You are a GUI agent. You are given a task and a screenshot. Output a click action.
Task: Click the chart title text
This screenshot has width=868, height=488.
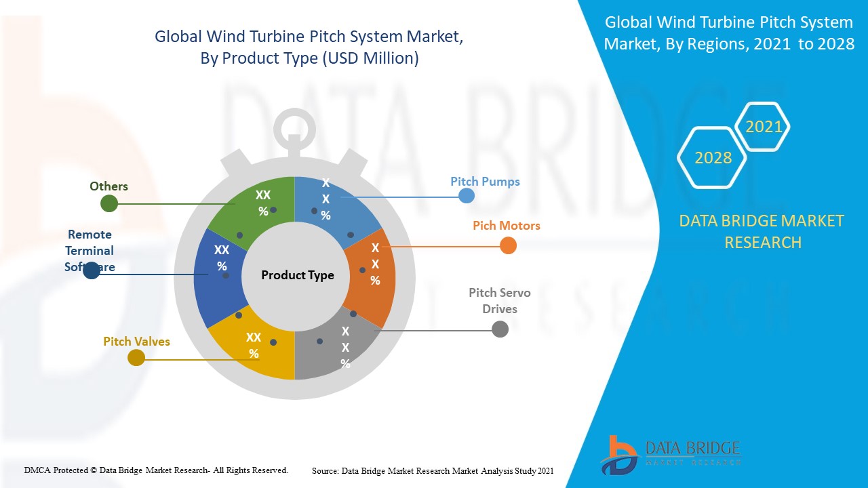pos(309,47)
